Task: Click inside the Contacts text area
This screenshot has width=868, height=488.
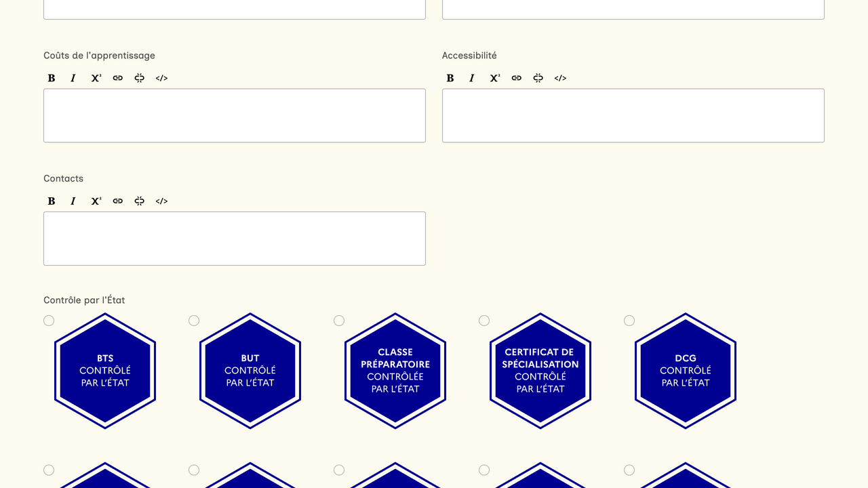Action: pos(235,239)
